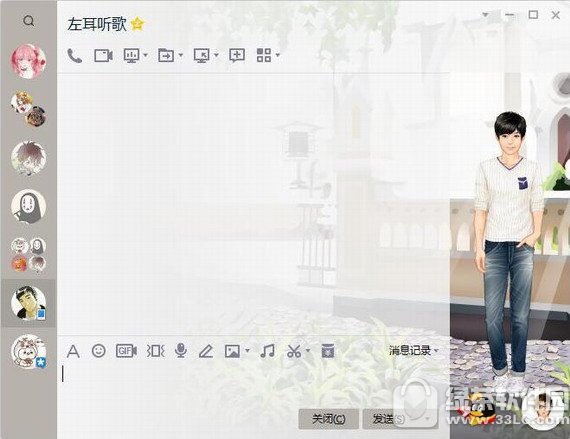Expand the screenshot scissors dropdown arrow
Viewport: 570px width, 439px height.
pyautogui.click(x=308, y=351)
